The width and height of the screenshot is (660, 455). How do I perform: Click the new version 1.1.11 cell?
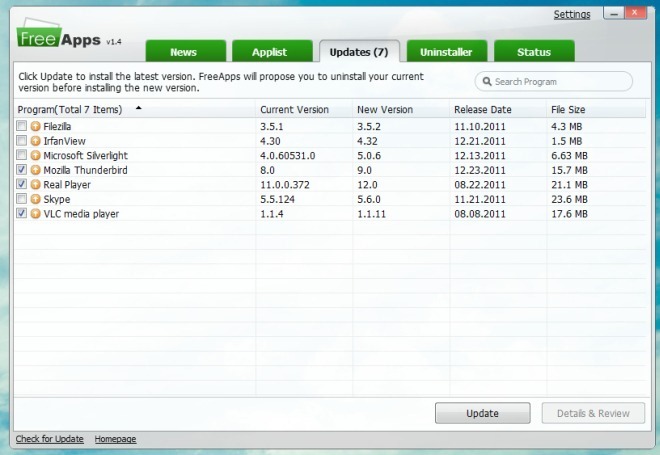(371, 214)
